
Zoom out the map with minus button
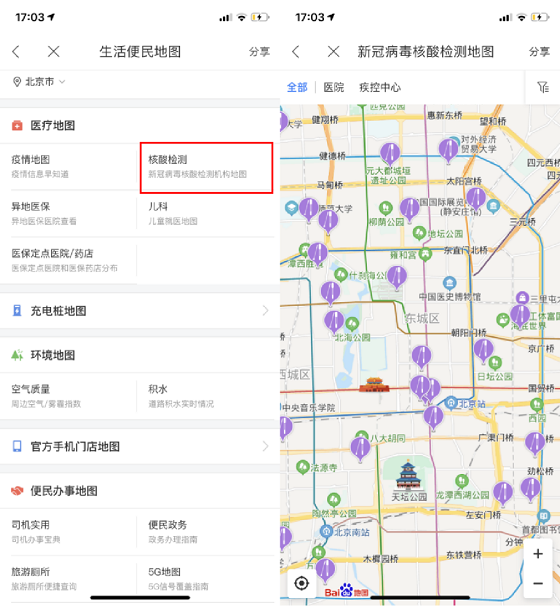538,583
